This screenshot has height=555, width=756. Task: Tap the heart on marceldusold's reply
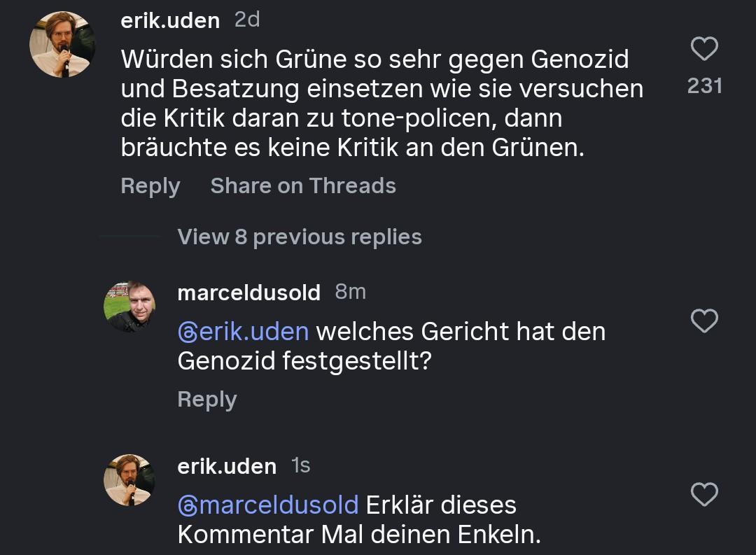point(704,321)
